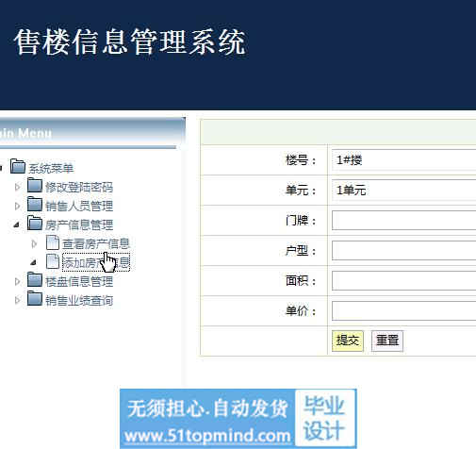
Task: Expand the 修改登陆密码 tree node arrow
Action: (17, 187)
